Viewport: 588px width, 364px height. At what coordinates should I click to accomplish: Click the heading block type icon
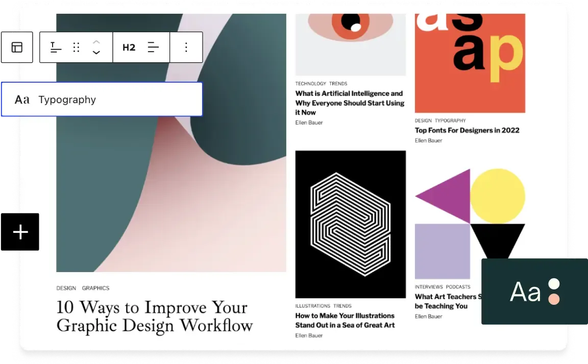click(x=56, y=47)
